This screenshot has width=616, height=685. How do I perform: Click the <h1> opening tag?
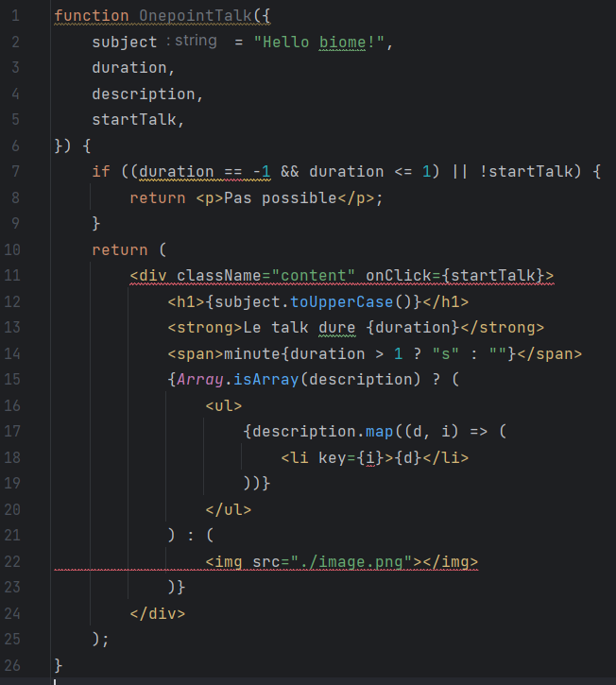[186, 302]
